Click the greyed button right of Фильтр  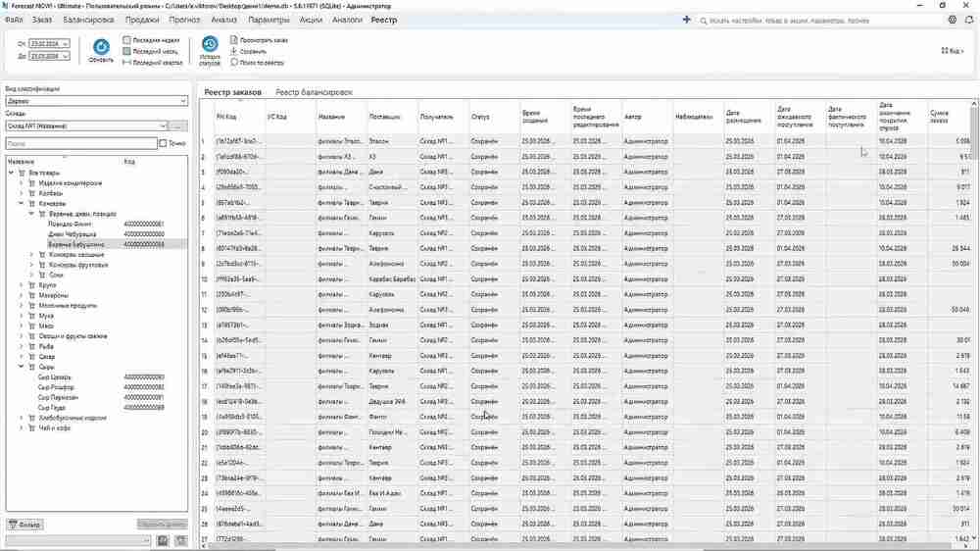(x=162, y=525)
